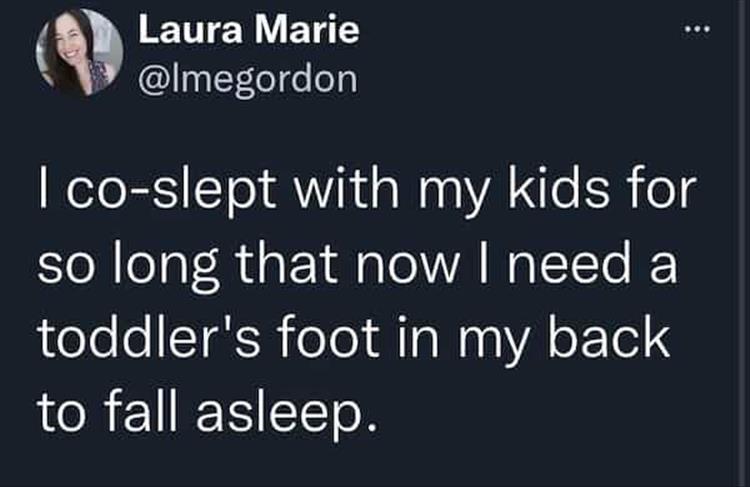
Task: Visit the @lmegordon handle link
Action: 246,77
